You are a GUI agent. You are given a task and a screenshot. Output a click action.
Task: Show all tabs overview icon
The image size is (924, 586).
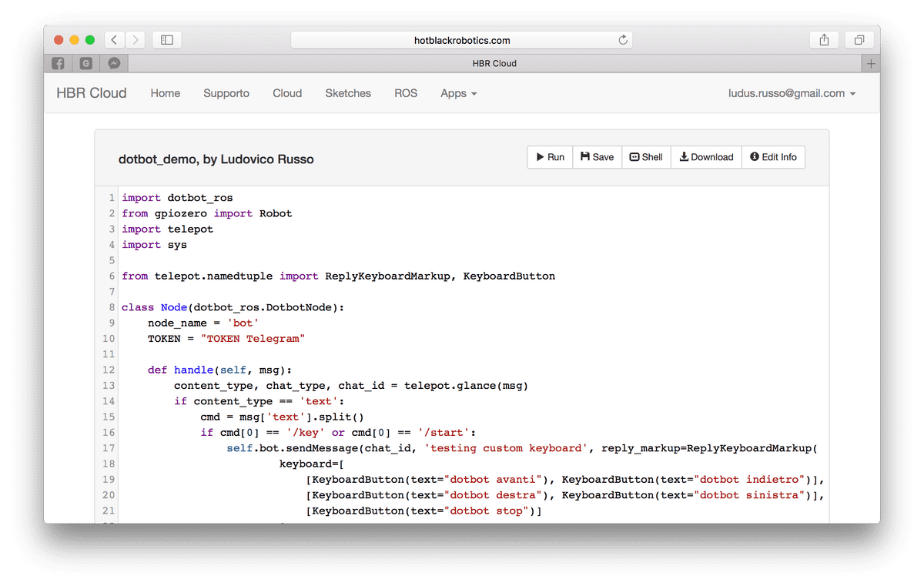859,40
